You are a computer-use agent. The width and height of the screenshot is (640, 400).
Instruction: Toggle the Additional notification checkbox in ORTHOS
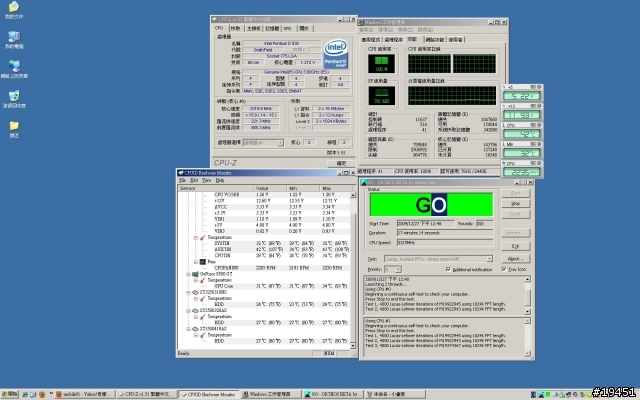point(448,269)
